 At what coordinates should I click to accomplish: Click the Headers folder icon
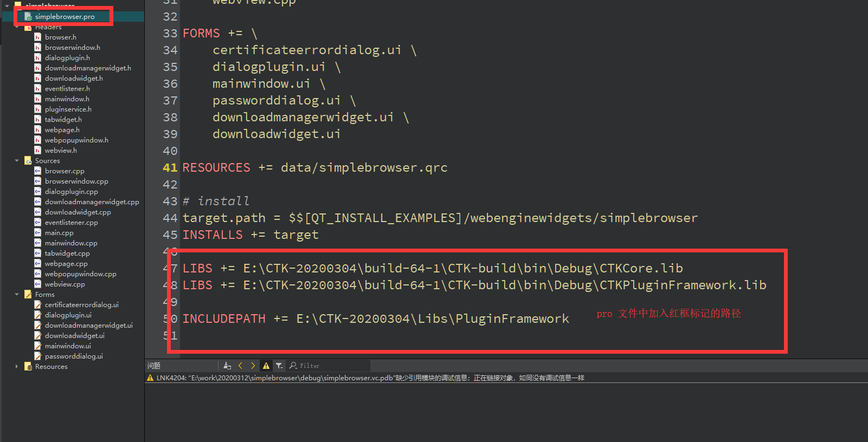[28, 27]
